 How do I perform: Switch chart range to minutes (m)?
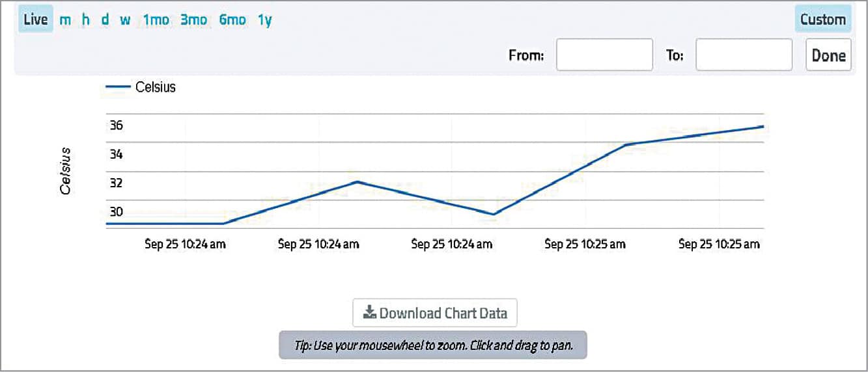coord(65,20)
